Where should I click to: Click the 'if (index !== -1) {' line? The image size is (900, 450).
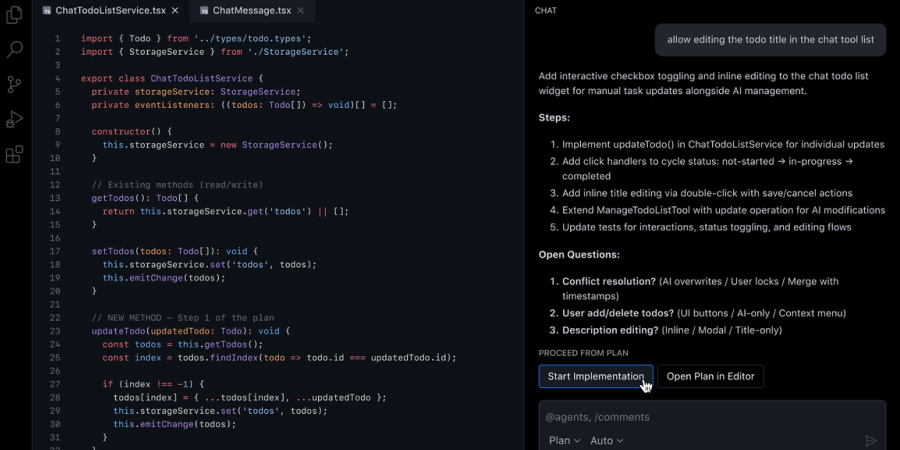[x=153, y=385]
